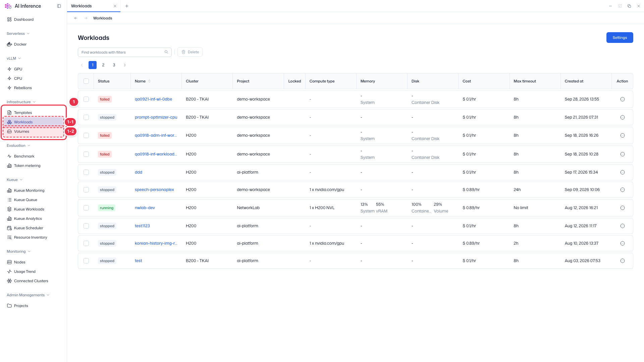This screenshot has width=644, height=362.
Task: Click Kueue Scheduler calendar icon
Action: (9, 228)
